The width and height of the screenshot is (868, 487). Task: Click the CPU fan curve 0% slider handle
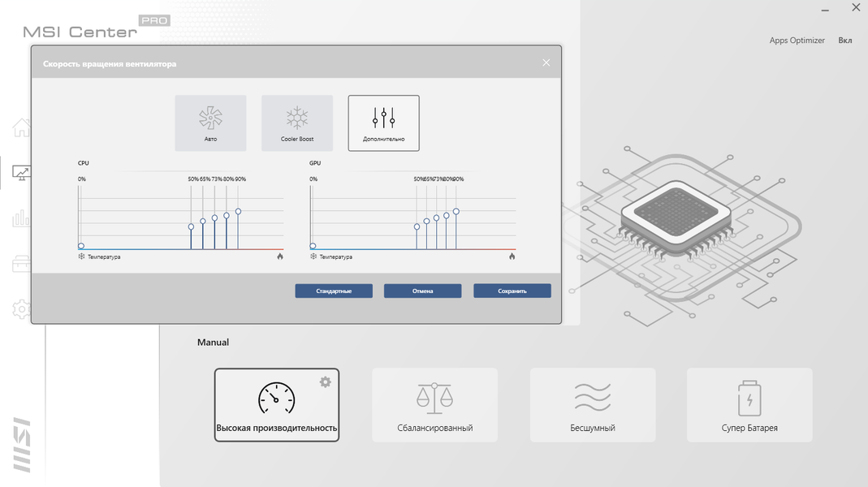click(x=81, y=246)
